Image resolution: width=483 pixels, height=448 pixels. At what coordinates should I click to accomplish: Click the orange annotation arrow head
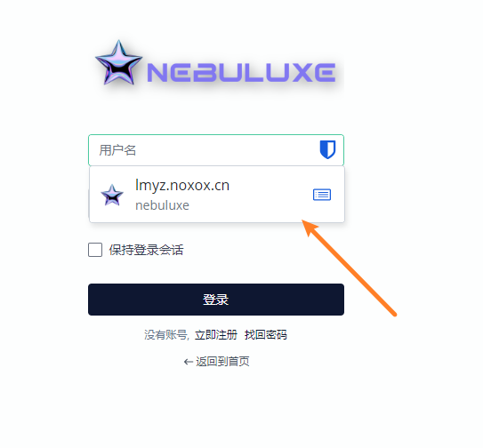309,227
